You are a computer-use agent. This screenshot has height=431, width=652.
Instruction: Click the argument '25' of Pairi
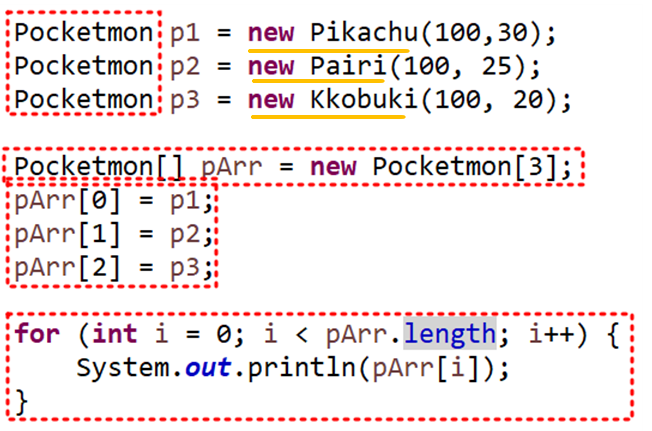496,66
